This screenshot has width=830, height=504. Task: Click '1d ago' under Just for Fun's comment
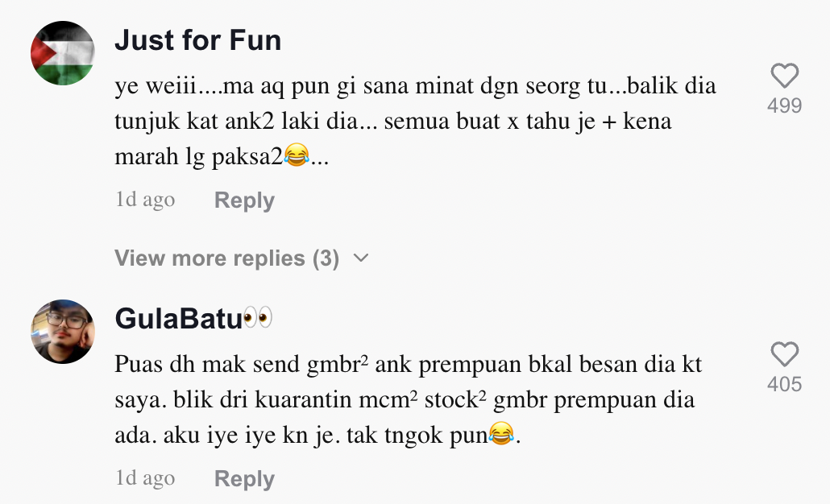pyautogui.click(x=145, y=200)
